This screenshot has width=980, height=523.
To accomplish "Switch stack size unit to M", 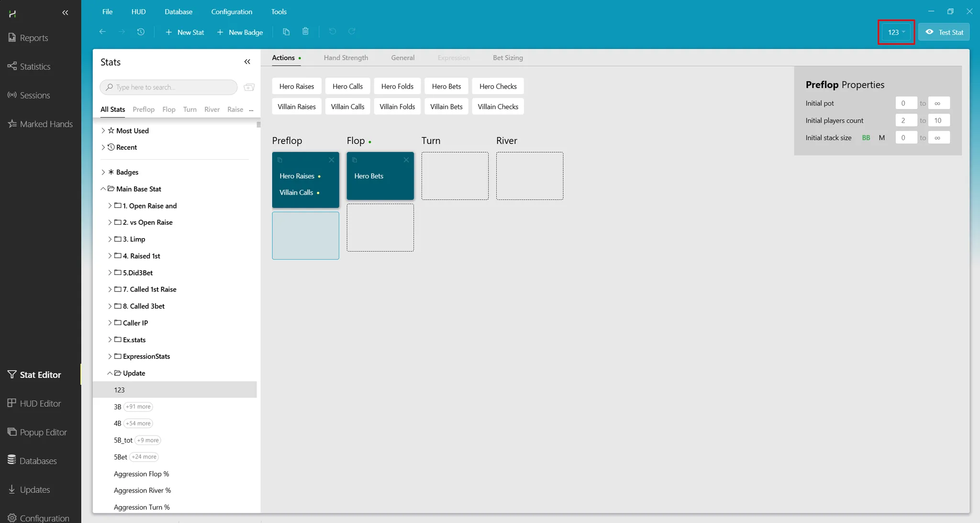I will tap(881, 138).
